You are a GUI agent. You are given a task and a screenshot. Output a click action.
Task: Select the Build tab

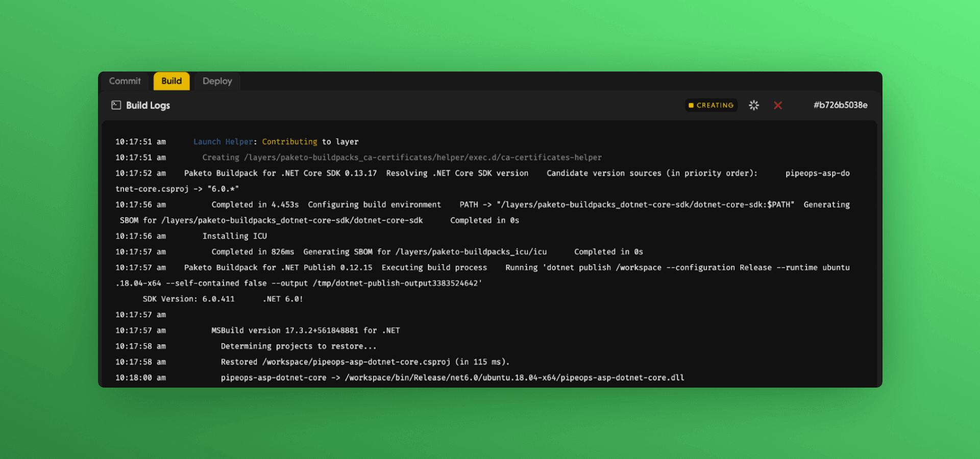171,81
